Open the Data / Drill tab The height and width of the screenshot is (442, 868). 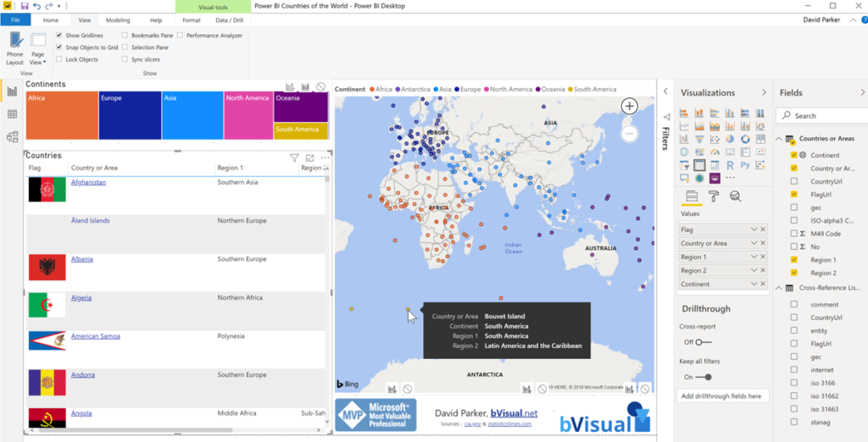[x=229, y=20]
